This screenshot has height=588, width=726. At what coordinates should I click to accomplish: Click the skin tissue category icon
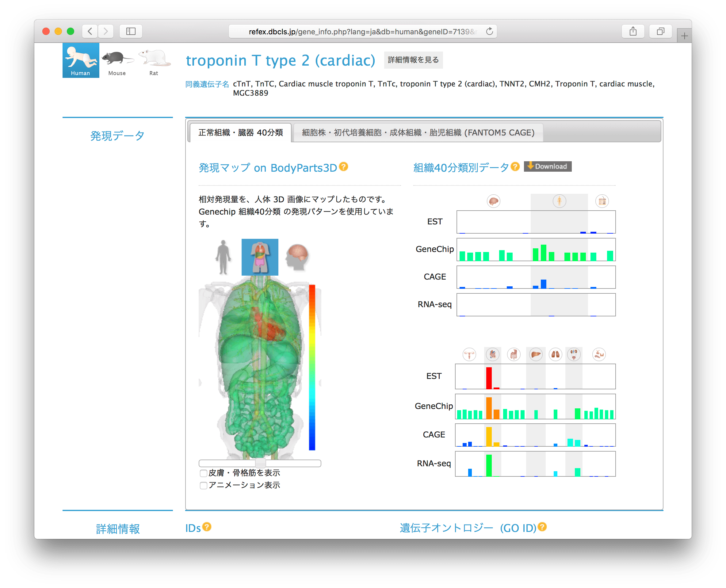coord(602,201)
